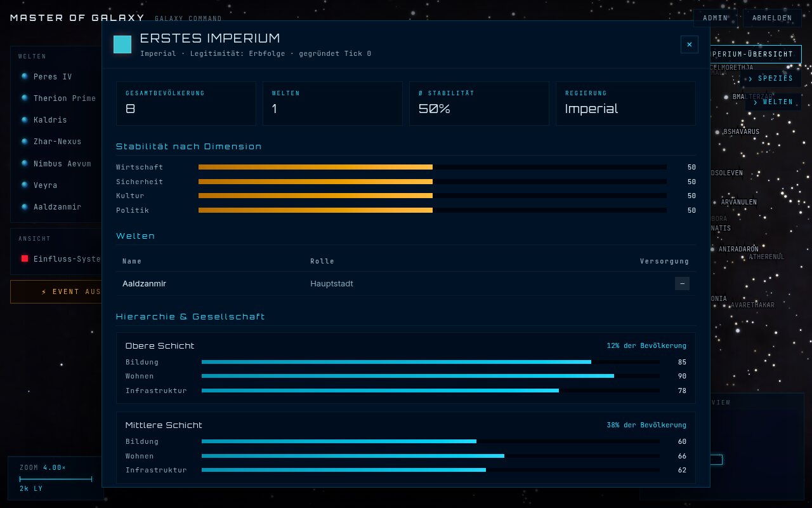
Task: Click the Hierarchie & Gesellschaft heading
Action: coord(190,316)
